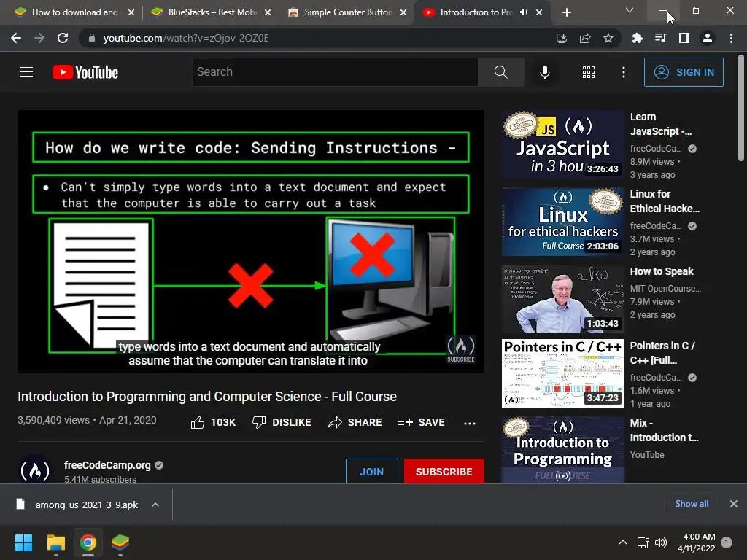Start voice search with microphone icon

544,72
